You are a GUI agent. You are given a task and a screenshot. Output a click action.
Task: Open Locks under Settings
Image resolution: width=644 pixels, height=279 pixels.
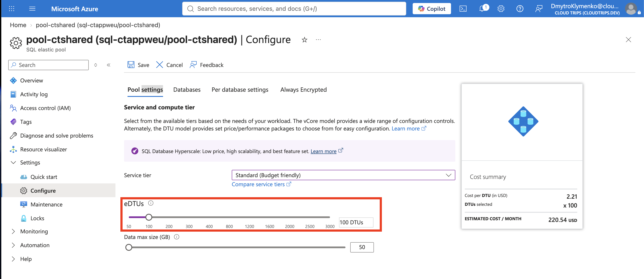tap(37, 218)
